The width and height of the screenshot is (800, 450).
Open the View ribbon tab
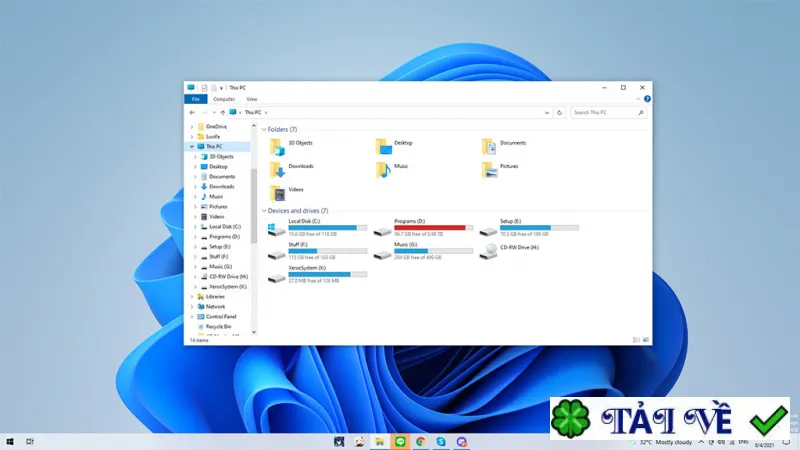[x=252, y=99]
